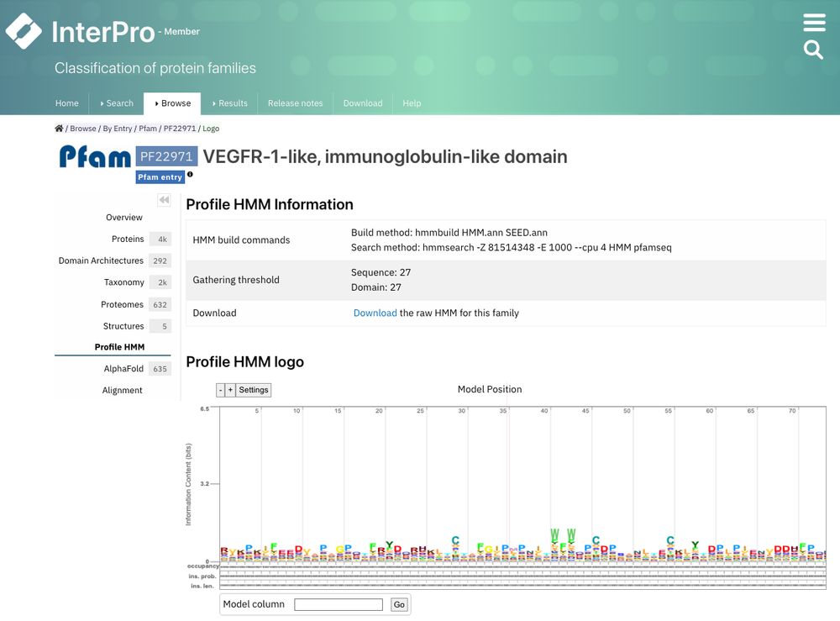Expand the Browse menu item

pos(172,103)
